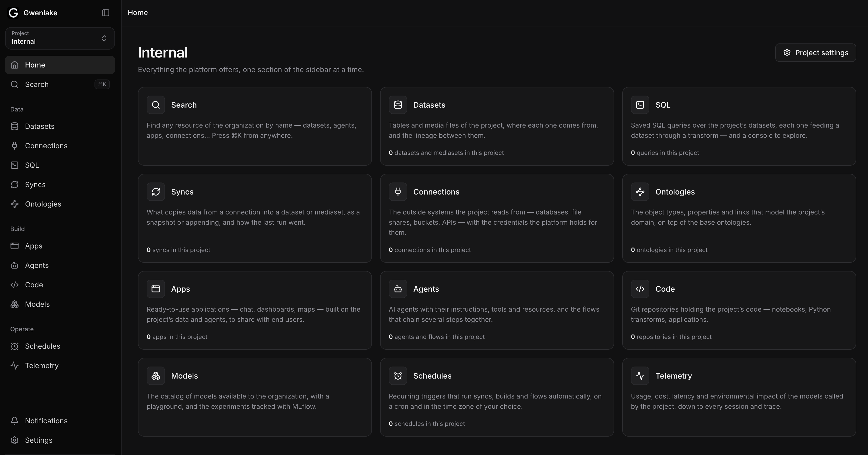Open the Schedules card title
This screenshot has height=455, width=868.
(432, 376)
